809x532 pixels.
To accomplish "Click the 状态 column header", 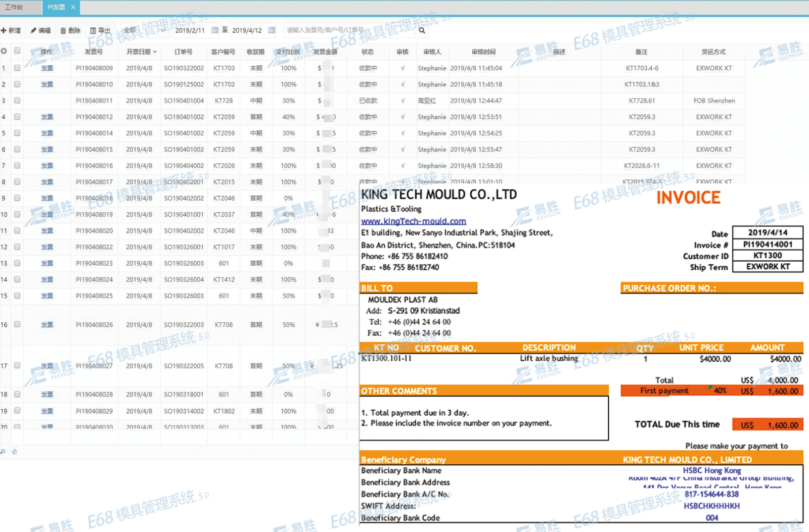I will point(368,52).
